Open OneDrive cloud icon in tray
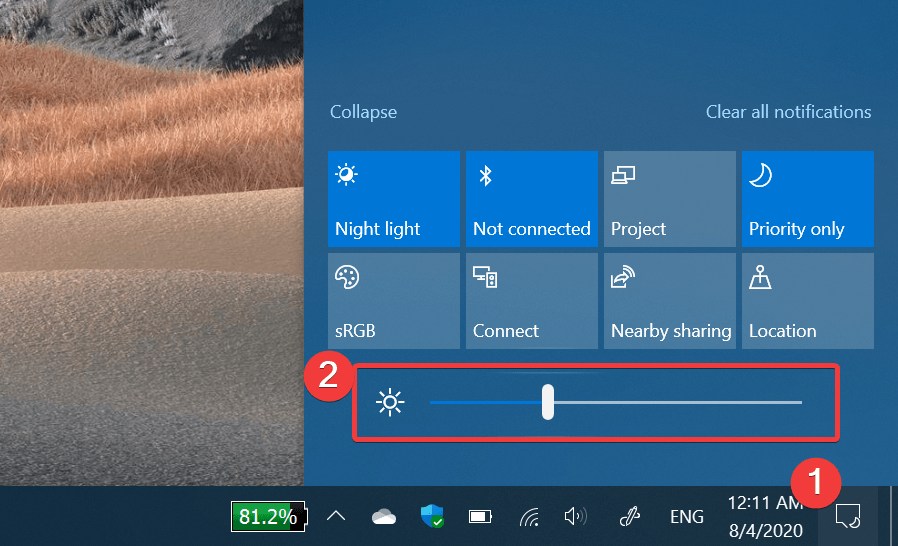The height and width of the screenshot is (546, 898). tap(384, 517)
